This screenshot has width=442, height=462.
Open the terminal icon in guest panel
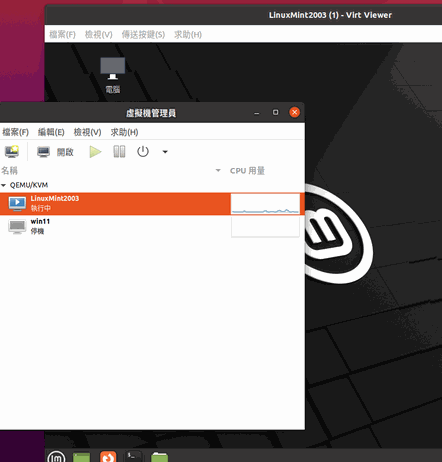(133, 456)
